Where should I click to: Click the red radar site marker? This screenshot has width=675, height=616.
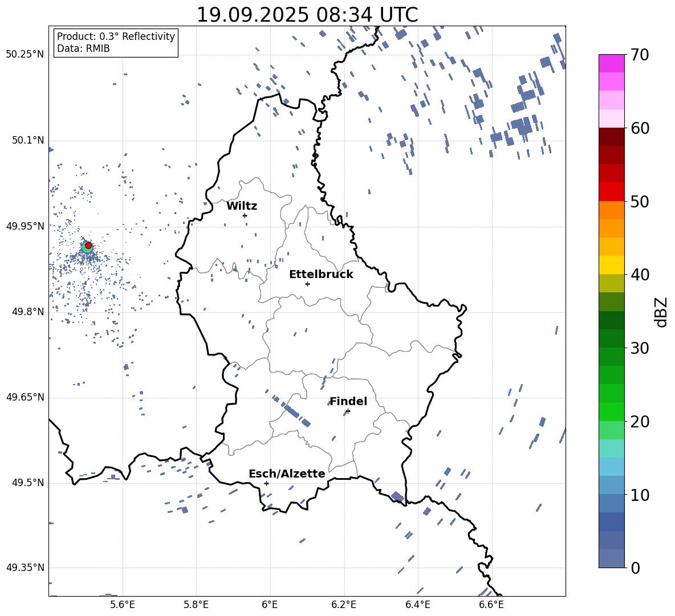click(88, 246)
